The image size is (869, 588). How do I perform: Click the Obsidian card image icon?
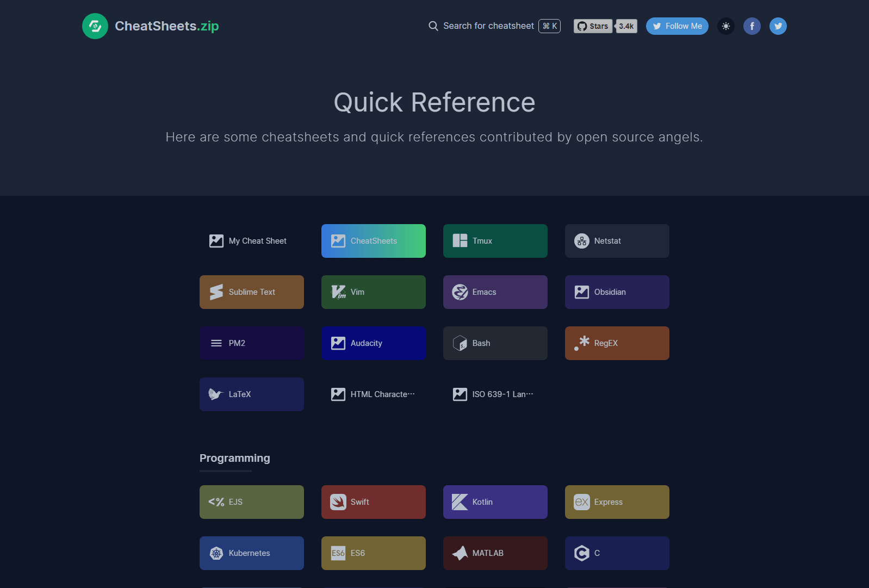(582, 292)
